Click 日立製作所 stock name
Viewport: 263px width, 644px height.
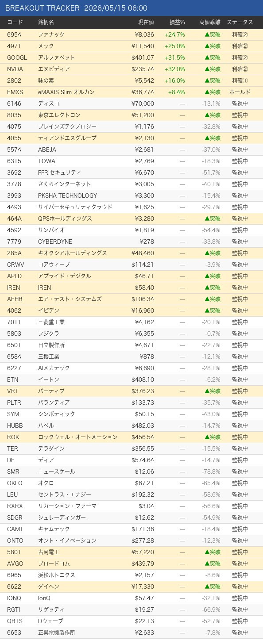click(51, 345)
